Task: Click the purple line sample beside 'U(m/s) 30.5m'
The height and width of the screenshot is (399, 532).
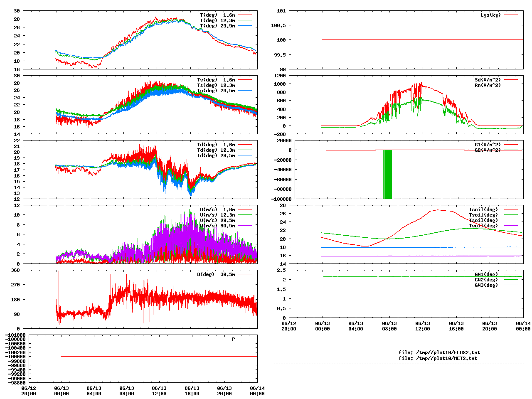Action: click(245, 226)
